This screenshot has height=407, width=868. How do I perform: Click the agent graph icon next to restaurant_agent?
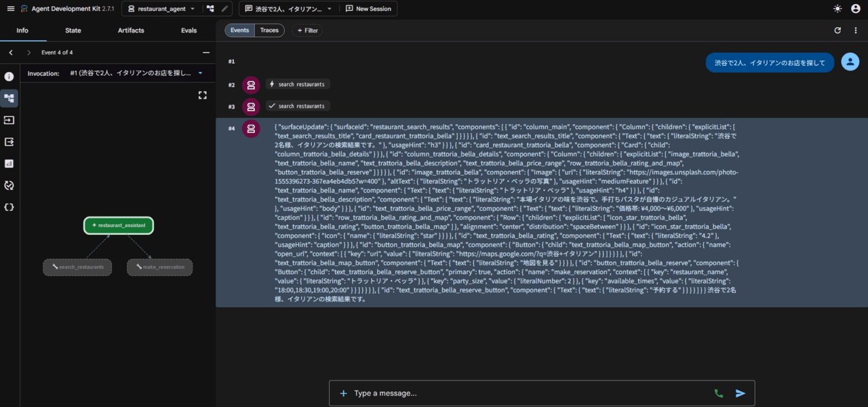pos(210,9)
